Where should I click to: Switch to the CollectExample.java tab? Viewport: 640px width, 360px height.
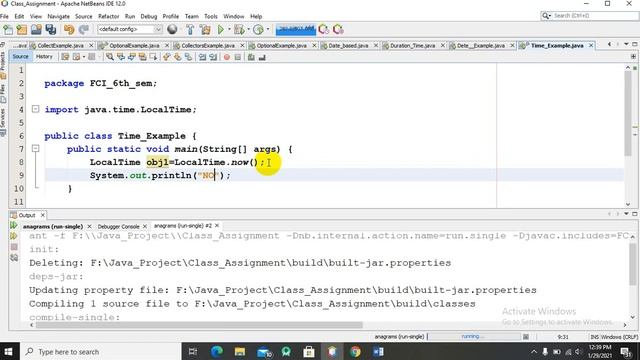pos(60,46)
